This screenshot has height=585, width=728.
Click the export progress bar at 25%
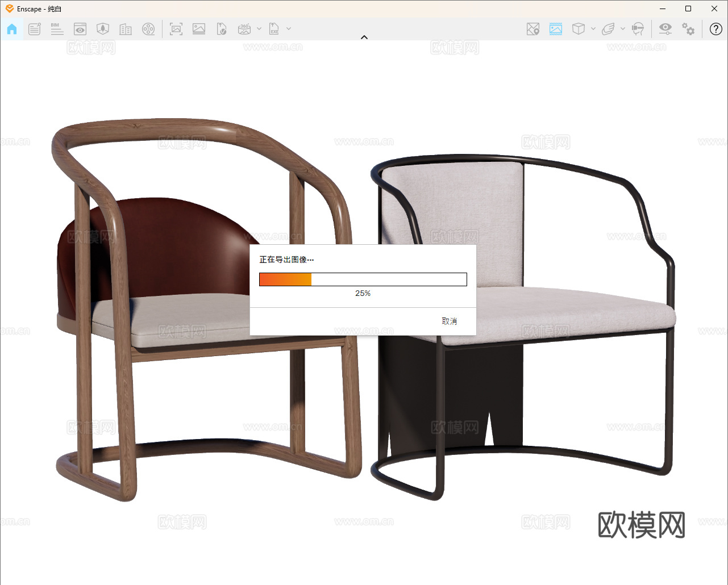tap(363, 279)
